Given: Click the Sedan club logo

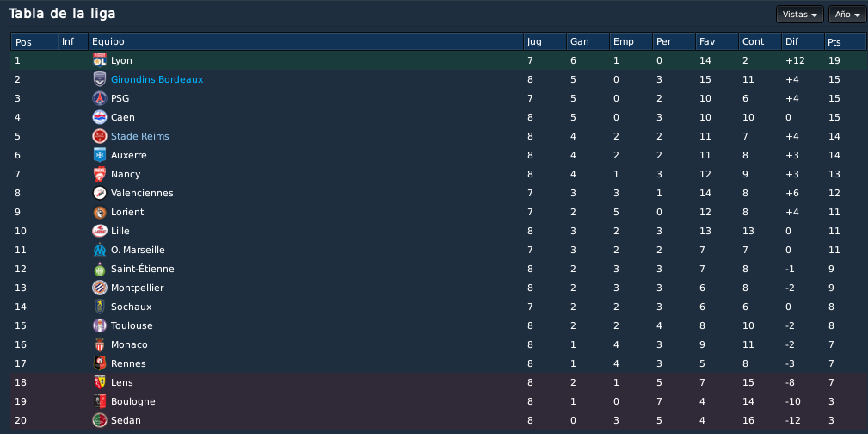Looking at the screenshot, I should (100, 420).
